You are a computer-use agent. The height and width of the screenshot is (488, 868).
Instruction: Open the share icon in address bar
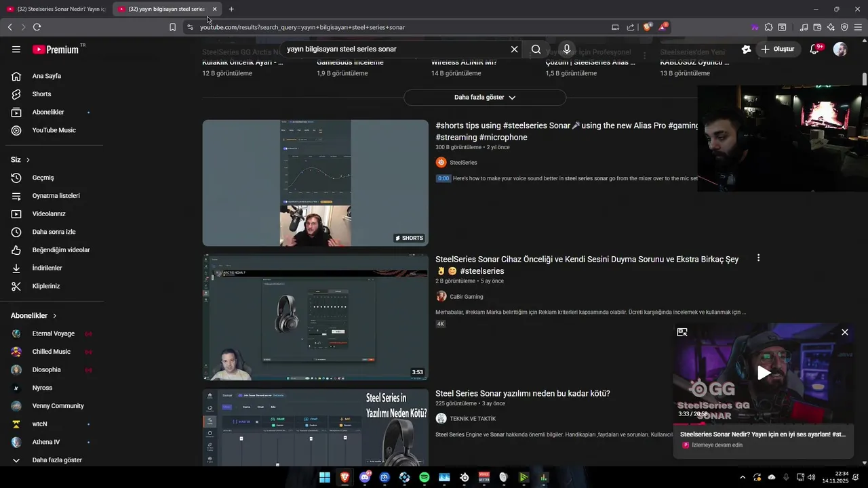(x=631, y=27)
